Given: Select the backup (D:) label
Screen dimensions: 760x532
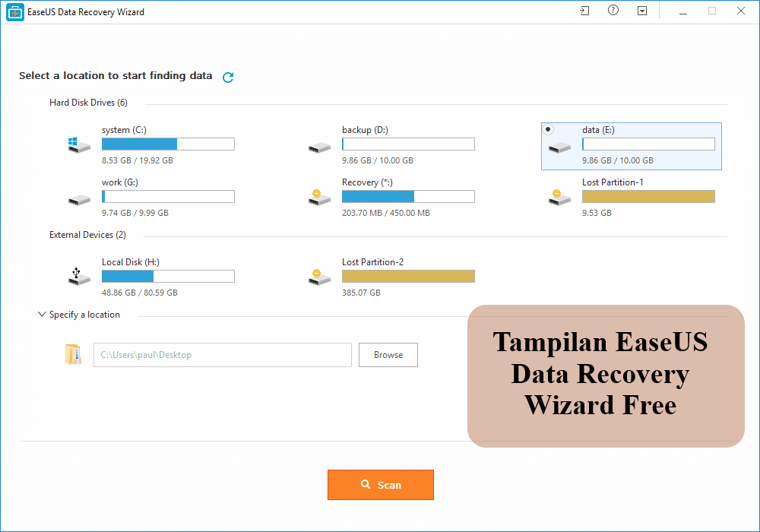Looking at the screenshot, I should tap(365, 130).
